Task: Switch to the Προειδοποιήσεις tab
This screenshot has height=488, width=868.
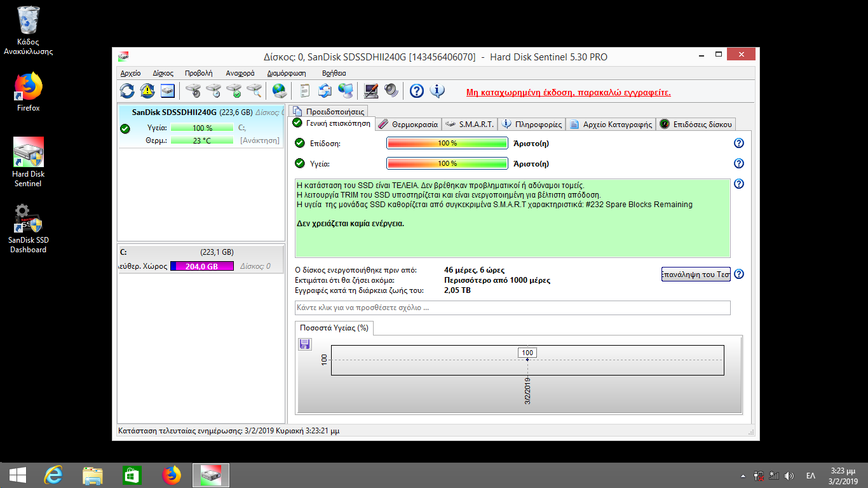Action: click(x=328, y=111)
